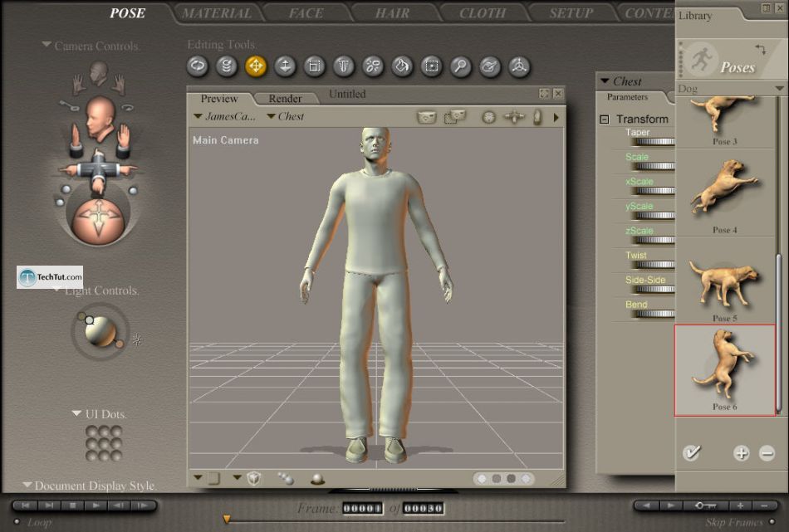
Task: Open the Preview options arrow menu
Action: tap(556, 118)
